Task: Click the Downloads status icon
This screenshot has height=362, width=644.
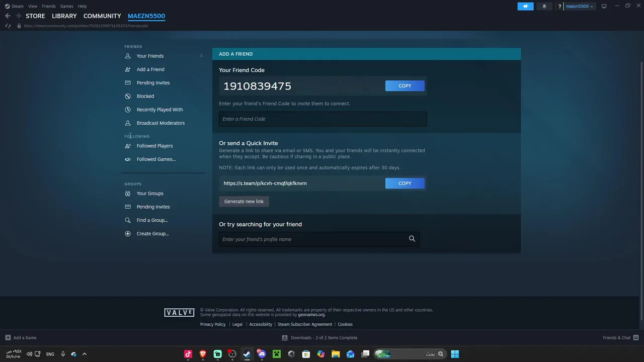Action: pyautogui.click(x=285, y=338)
